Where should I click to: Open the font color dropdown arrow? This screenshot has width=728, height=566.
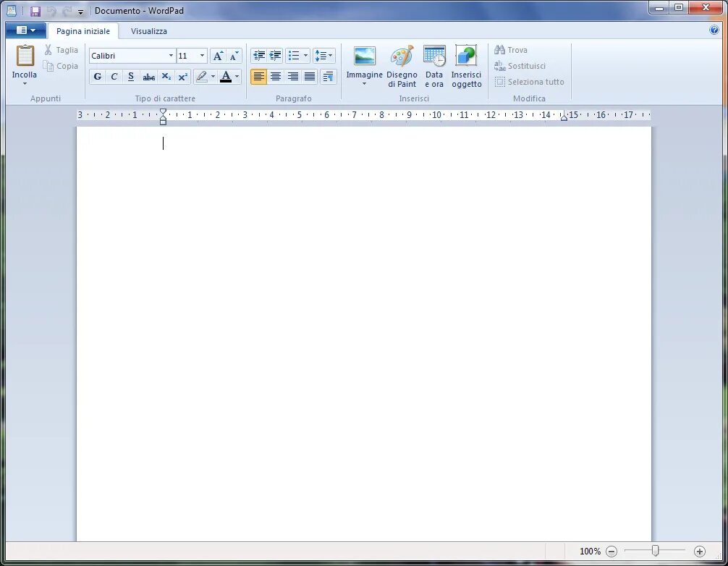point(237,77)
